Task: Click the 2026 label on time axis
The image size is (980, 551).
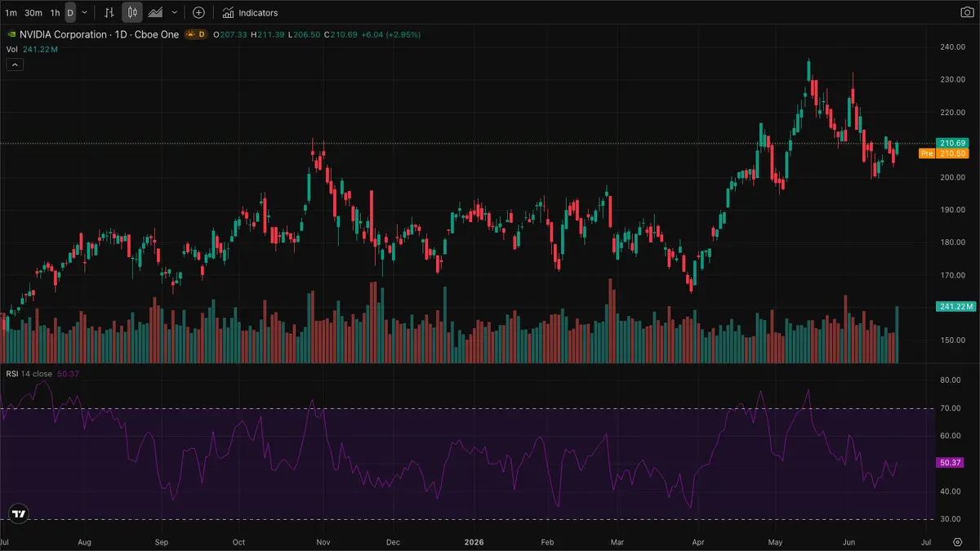Action: tap(474, 541)
